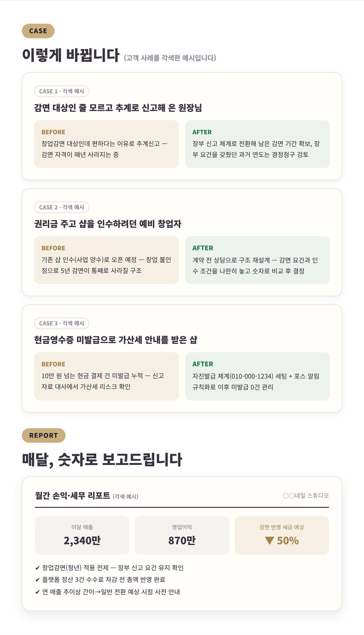This screenshot has height=635, width=364.
Task: Click the ○○네일 스튜디오 label
Action: point(306,495)
